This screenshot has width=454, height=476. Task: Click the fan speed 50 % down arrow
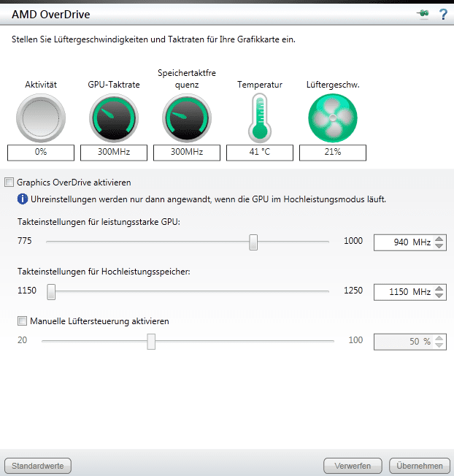(x=439, y=345)
